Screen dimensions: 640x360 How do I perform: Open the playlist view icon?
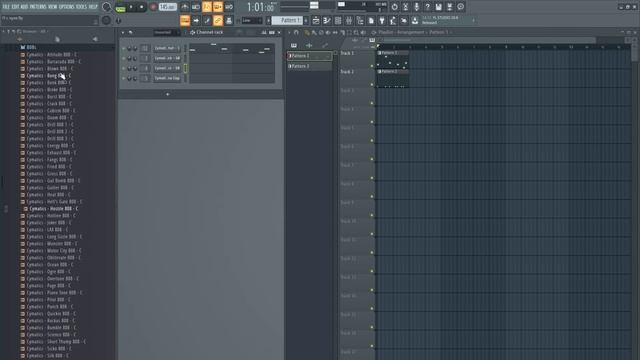pos(316,20)
